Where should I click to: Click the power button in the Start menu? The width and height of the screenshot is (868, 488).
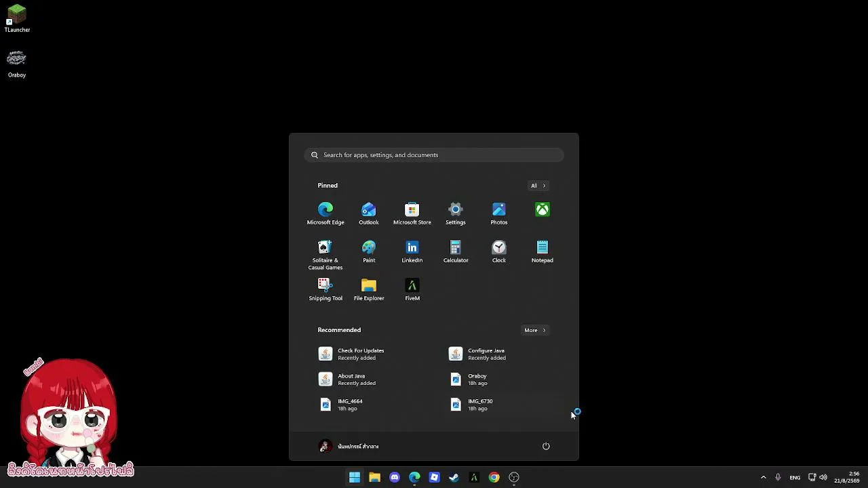click(546, 446)
